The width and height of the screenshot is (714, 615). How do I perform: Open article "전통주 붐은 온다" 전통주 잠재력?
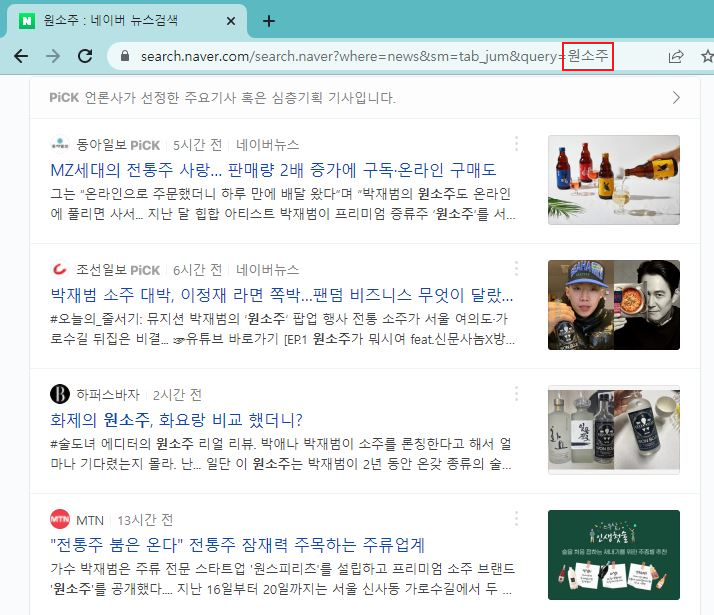click(237, 545)
